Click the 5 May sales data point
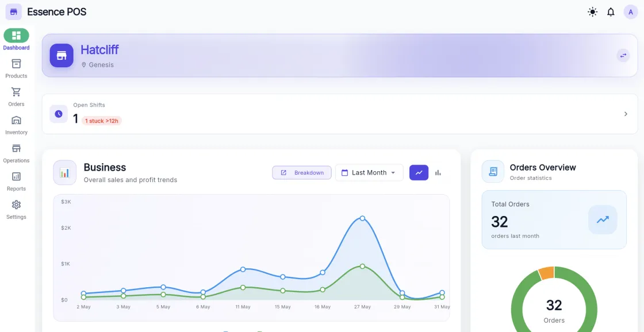 click(163, 287)
